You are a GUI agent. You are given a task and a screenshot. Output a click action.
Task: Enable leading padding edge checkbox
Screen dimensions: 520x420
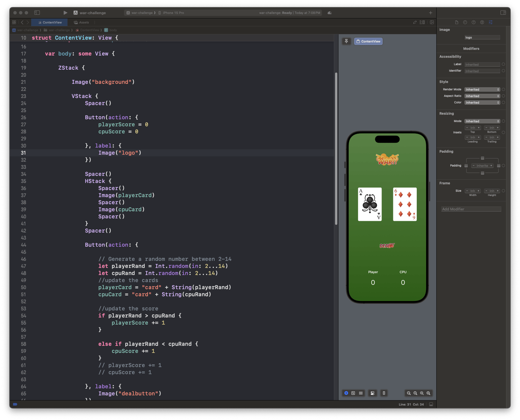pyautogui.click(x=466, y=166)
